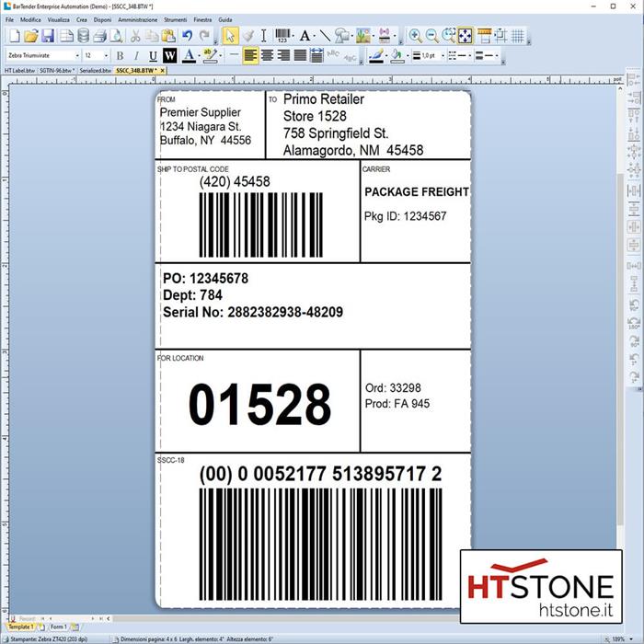Cut selection with the scissors icon
The image size is (644, 644).
click(135, 36)
